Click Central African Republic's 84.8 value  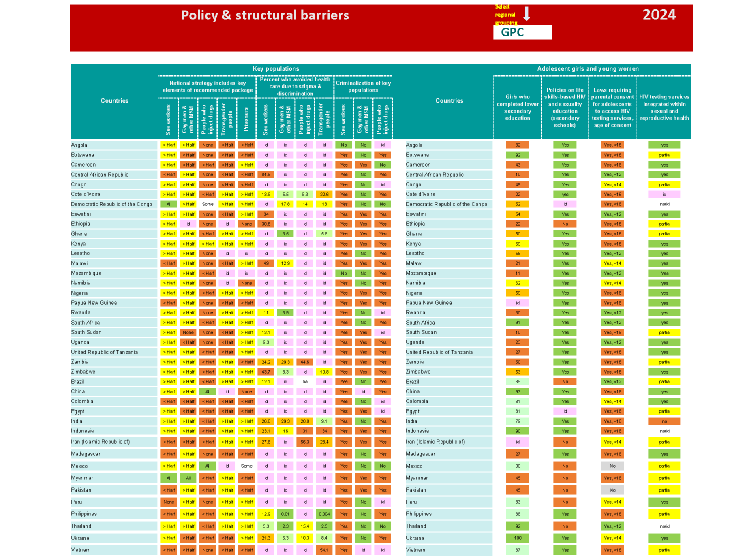click(x=266, y=175)
